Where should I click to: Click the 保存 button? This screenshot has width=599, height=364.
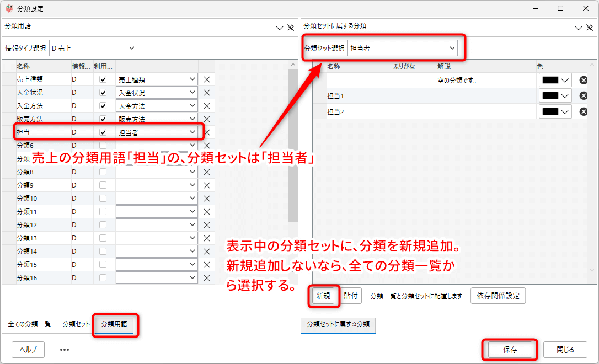click(510, 350)
